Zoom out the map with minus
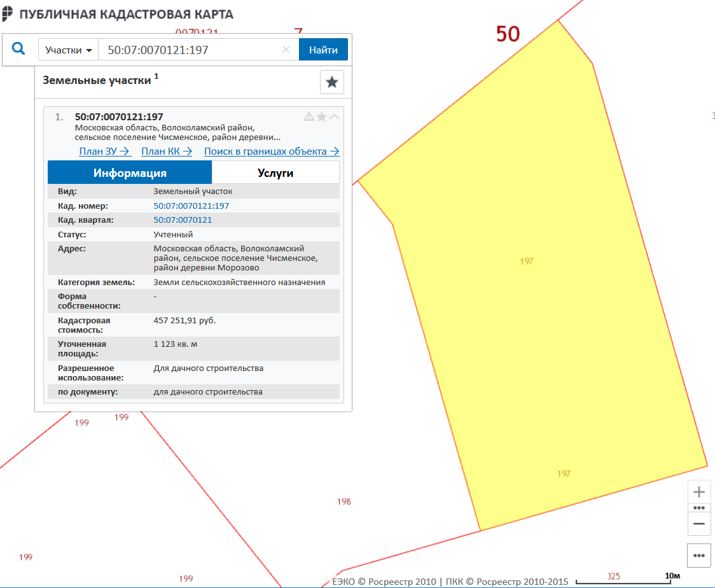This screenshot has height=588, width=715. [x=698, y=524]
